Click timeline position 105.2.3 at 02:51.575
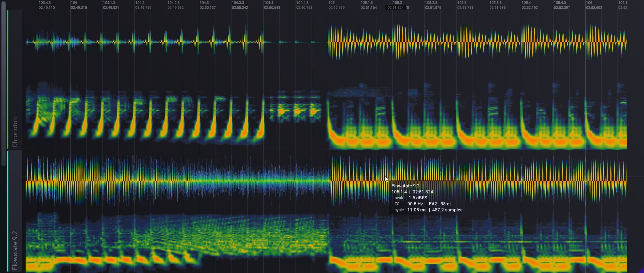The image size is (644, 273). [x=433, y=5]
